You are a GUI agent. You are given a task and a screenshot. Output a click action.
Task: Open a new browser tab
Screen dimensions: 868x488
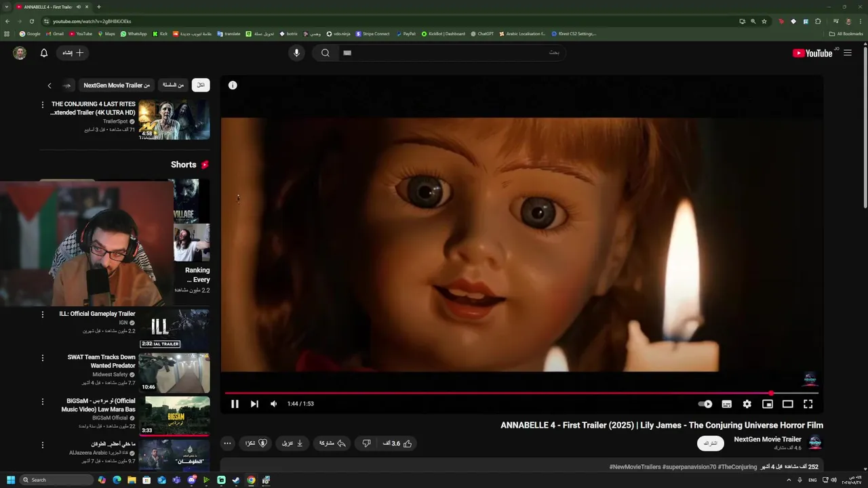pyautogui.click(x=99, y=7)
